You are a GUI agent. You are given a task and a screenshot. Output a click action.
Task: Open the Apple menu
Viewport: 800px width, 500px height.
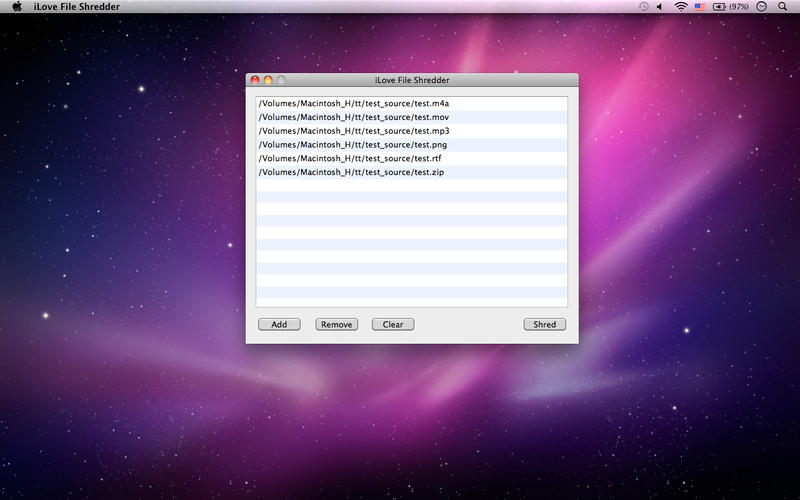click(x=17, y=7)
